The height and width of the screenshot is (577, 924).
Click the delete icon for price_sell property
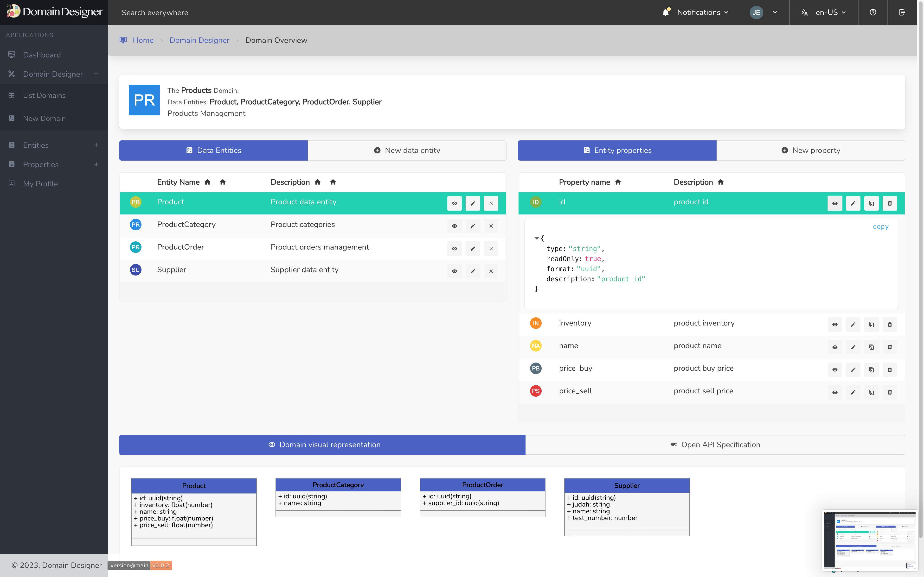click(890, 392)
